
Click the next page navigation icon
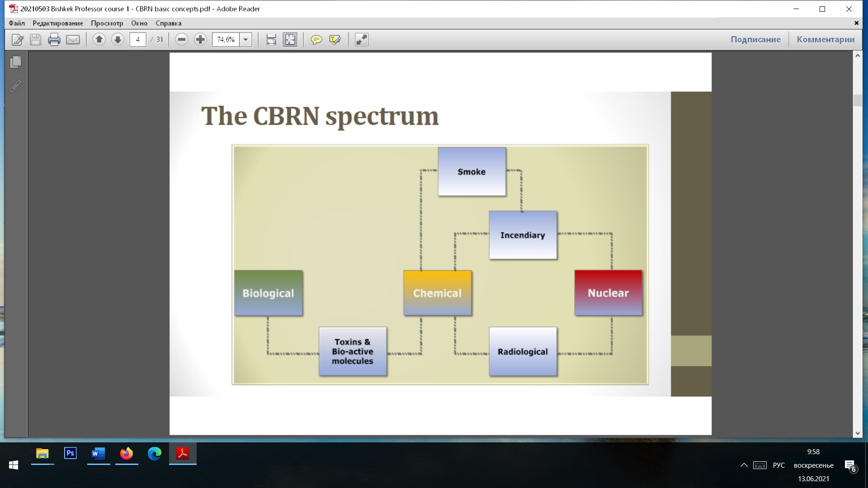(x=118, y=39)
